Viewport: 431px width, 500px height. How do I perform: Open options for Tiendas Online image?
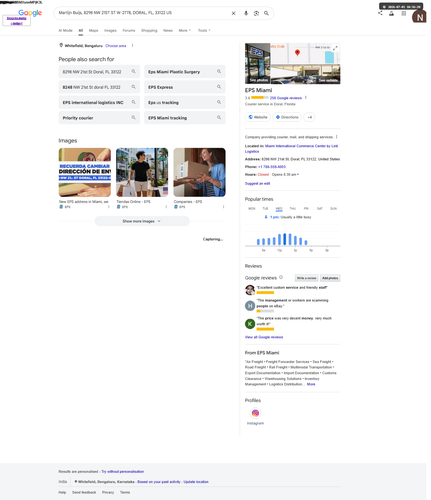pos(166,207)
